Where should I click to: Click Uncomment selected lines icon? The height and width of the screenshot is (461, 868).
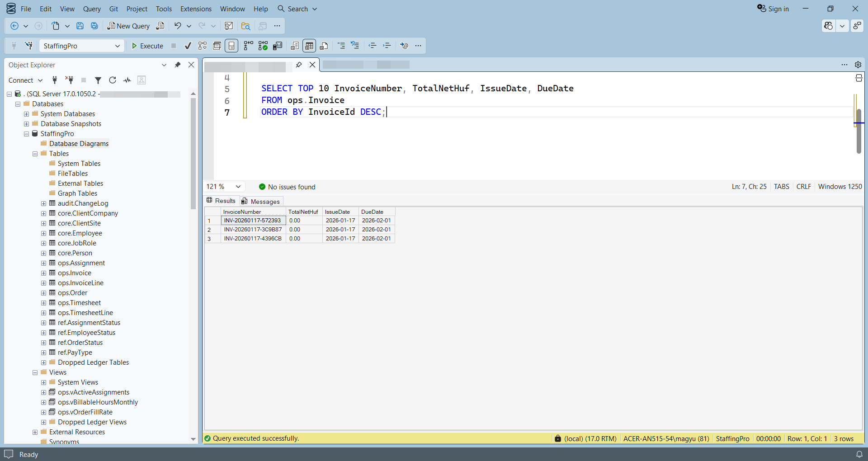[x=355, y=46]
